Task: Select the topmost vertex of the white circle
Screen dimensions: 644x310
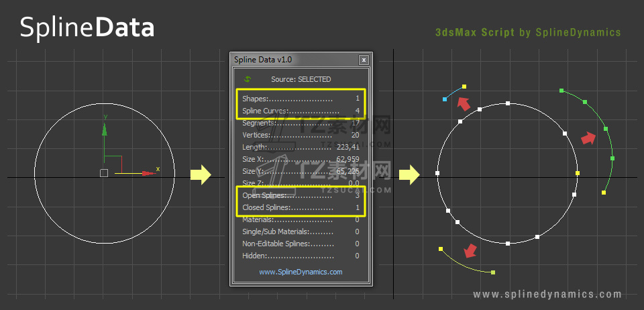Action: coord(508,103)
